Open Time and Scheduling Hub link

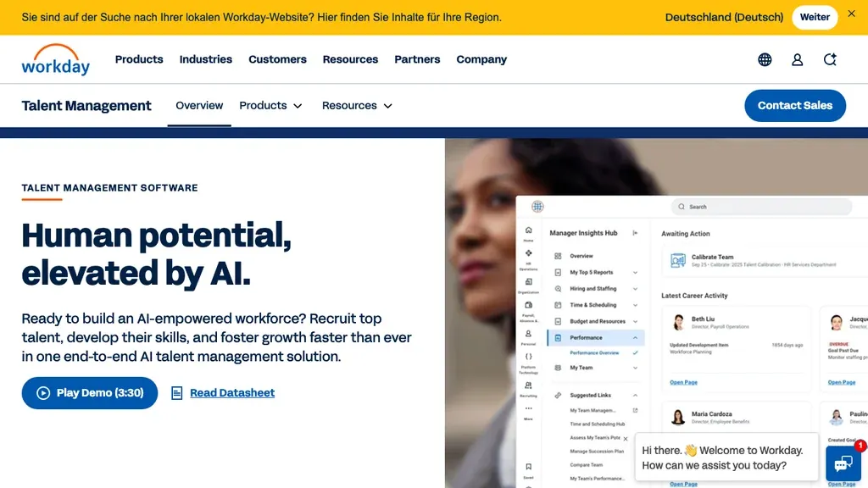point(598,424)
